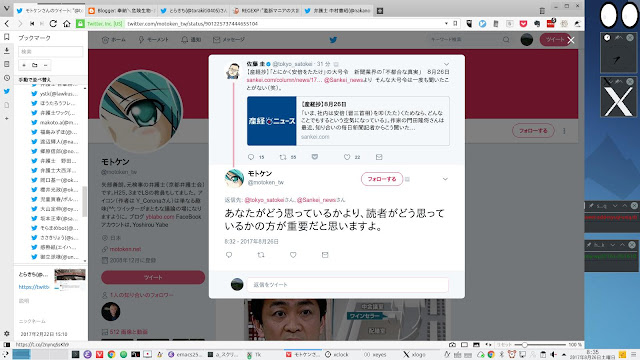Viewport: 640px width, 360px height.
Task: Open the Twitter web panel icon
Action: click(x=7, y=91)
